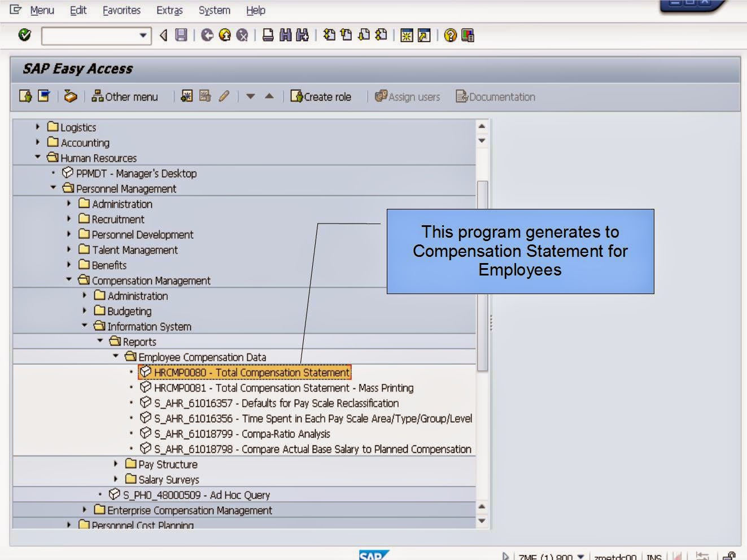
Task: Open the Favorites menu
Action: coord(121,10)
